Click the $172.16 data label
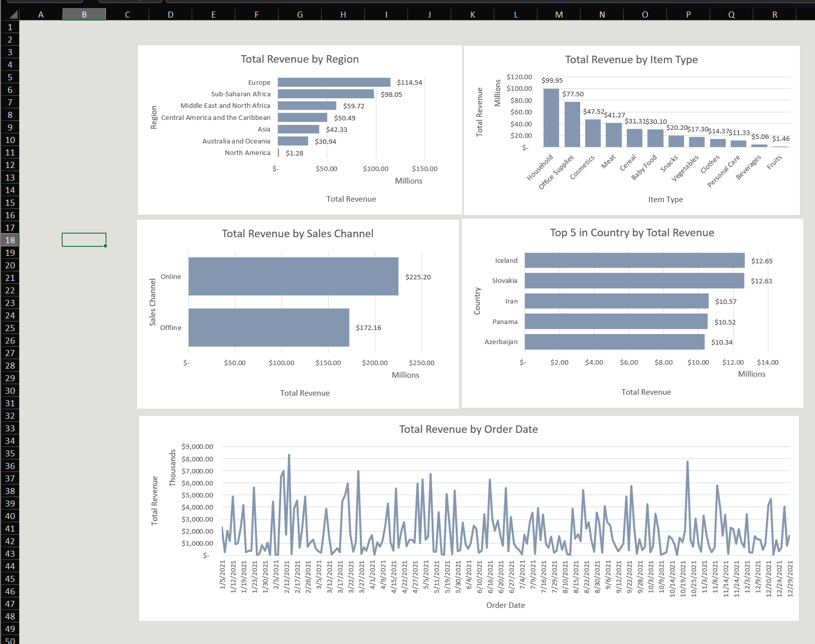Image resolution: width=815 pixels, height=644 pixels. (368, 328)
